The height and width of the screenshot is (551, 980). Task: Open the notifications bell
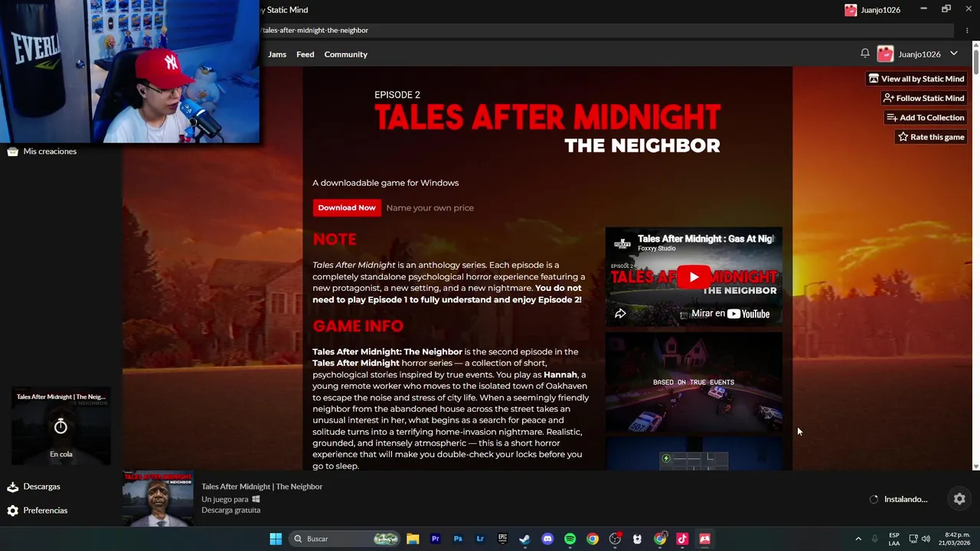(x=864, y=54)
